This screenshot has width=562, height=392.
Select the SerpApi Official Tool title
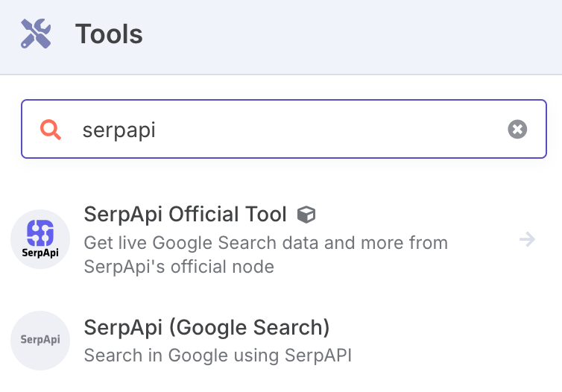(x=185, y=215)
